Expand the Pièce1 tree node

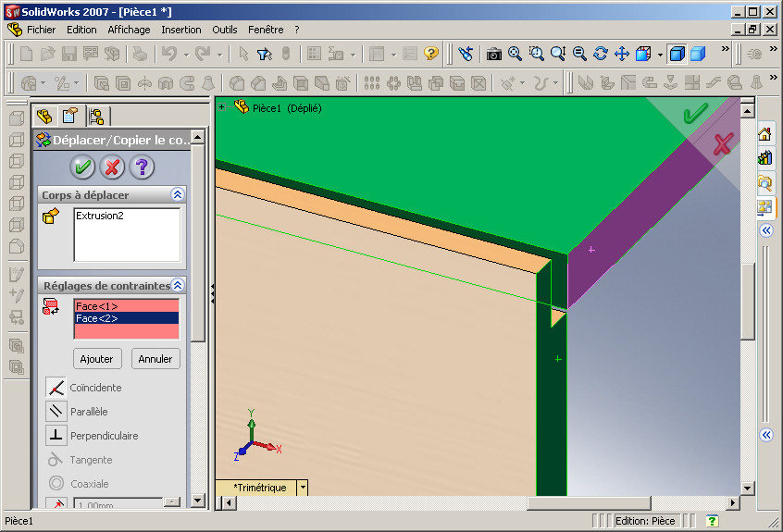222,106
